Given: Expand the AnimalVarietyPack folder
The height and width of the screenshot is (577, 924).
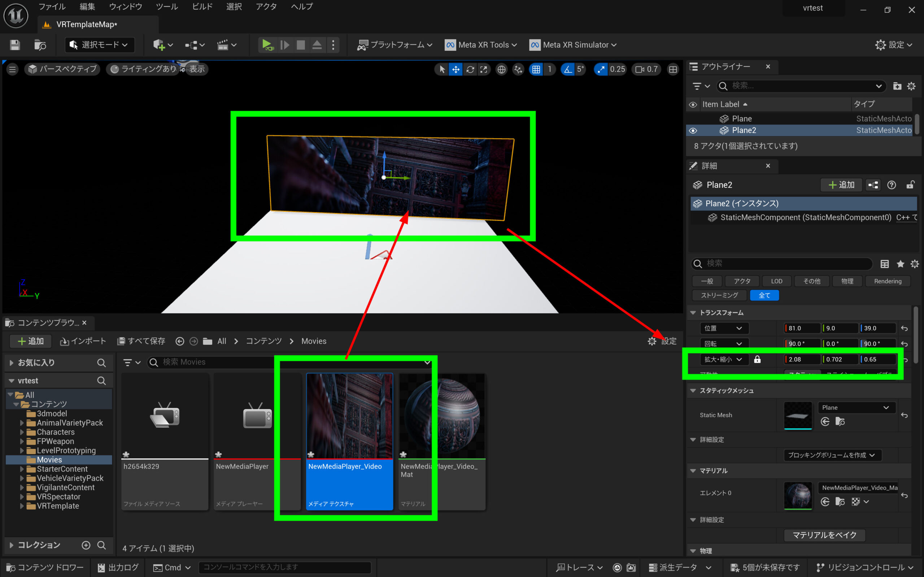Looking at the screenshot, I should pos(22,423).
